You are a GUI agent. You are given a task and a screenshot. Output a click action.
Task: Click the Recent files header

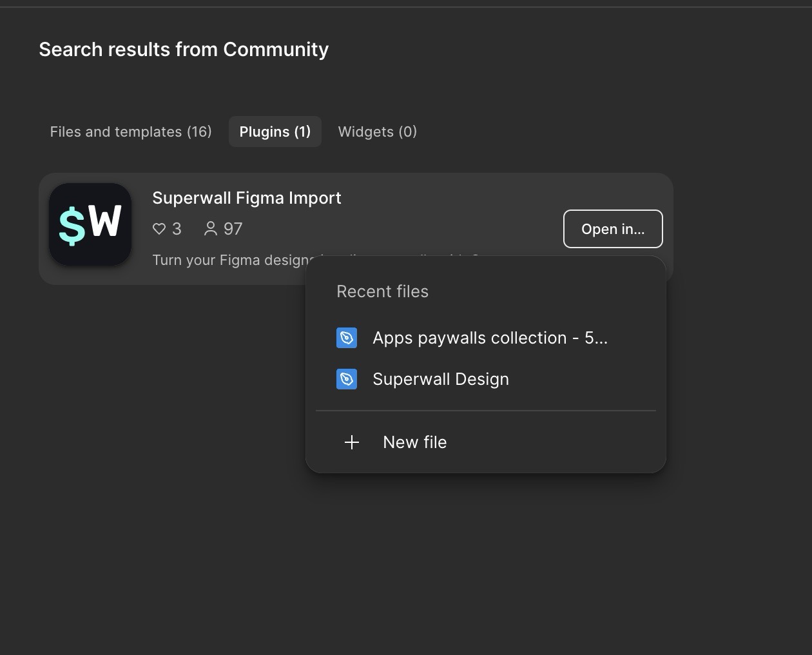tap(382, 291)
